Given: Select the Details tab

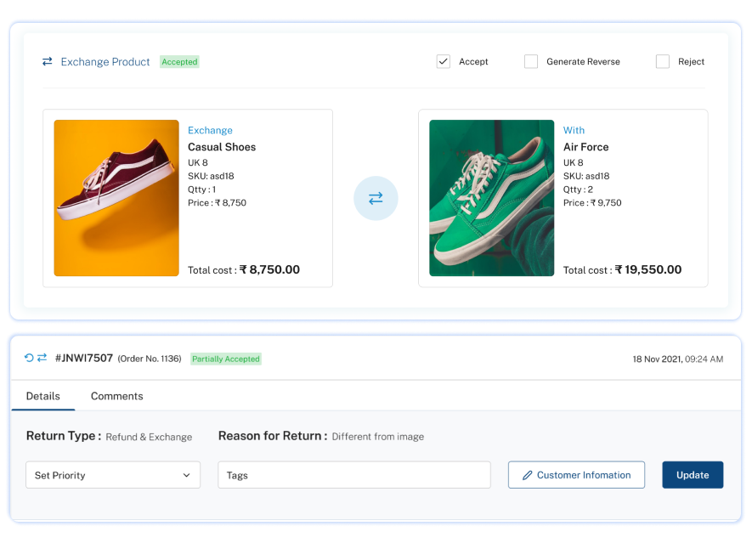Looking at the screenshot, I should pos(43,396).
